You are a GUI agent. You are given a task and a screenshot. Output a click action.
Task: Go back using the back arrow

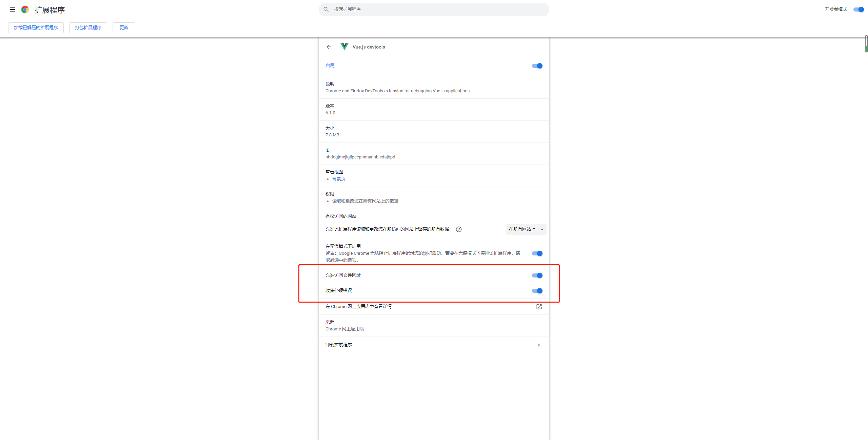click(x=329, y=47)
